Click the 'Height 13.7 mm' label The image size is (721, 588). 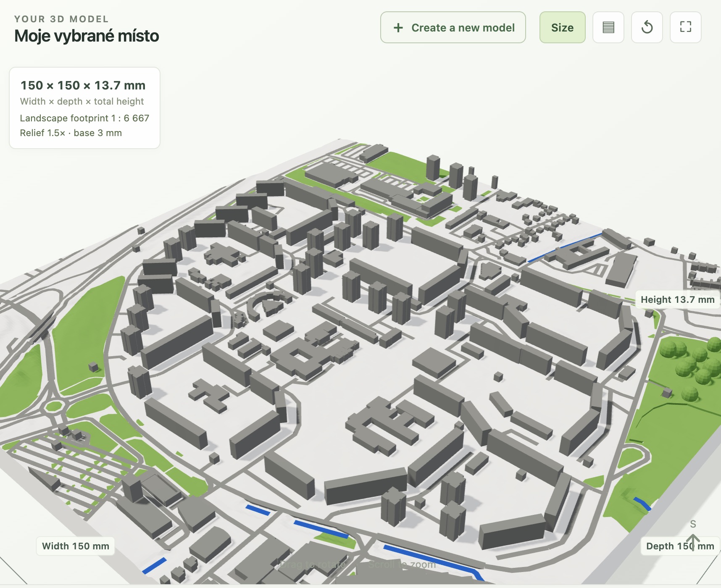[x=677, y=299]
